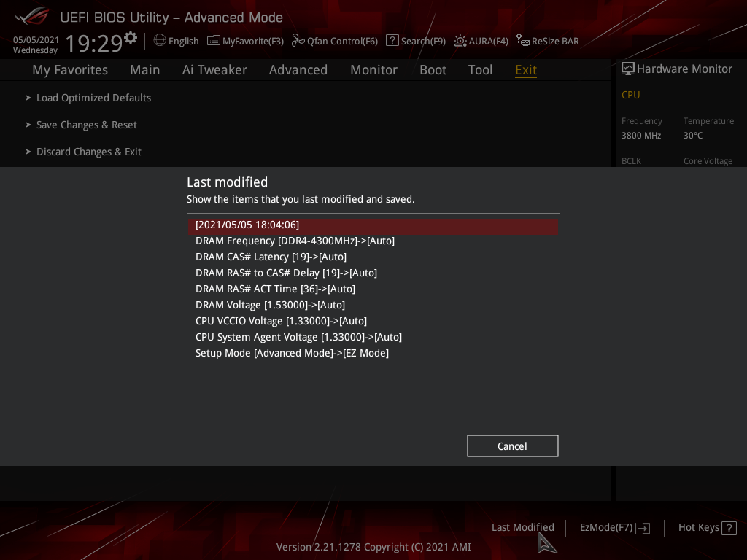Click the CPU section heading

click(x=630, y=95)
